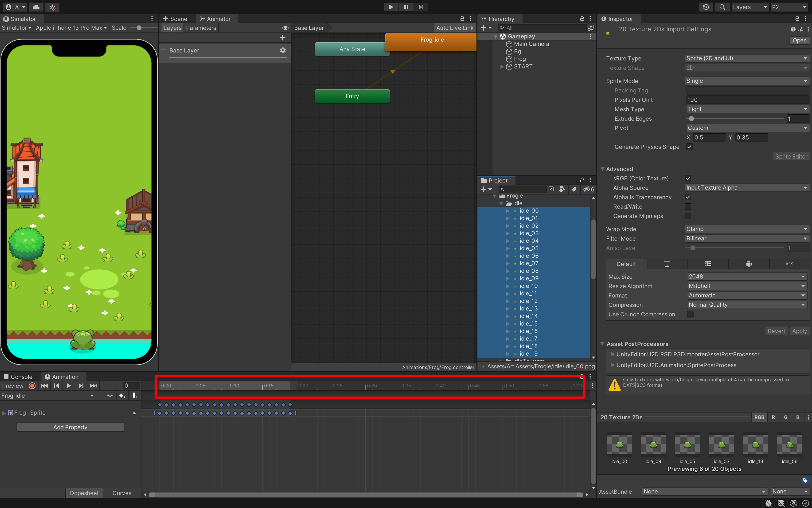This screenshot has height=508, width=812.
Task: Go to next keyframe in Animation
Action: (81, 386)
